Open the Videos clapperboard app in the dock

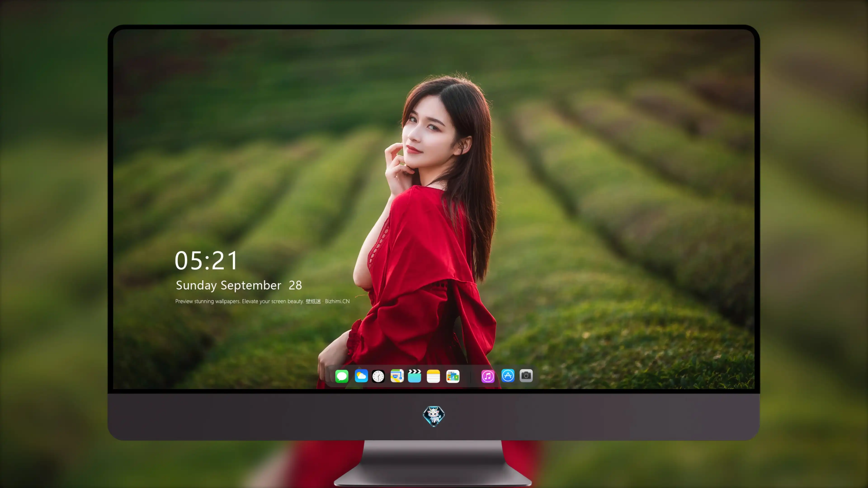pos(415,376)
